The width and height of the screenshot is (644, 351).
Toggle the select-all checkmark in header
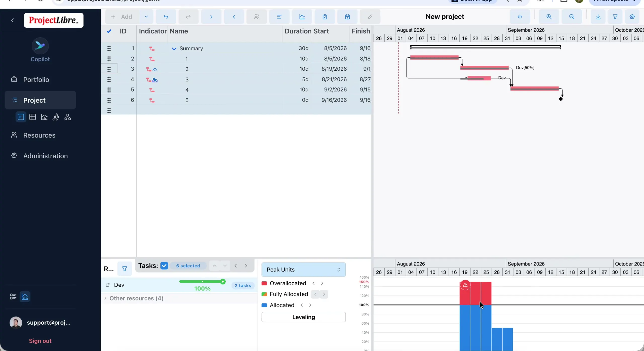(109, 31)
